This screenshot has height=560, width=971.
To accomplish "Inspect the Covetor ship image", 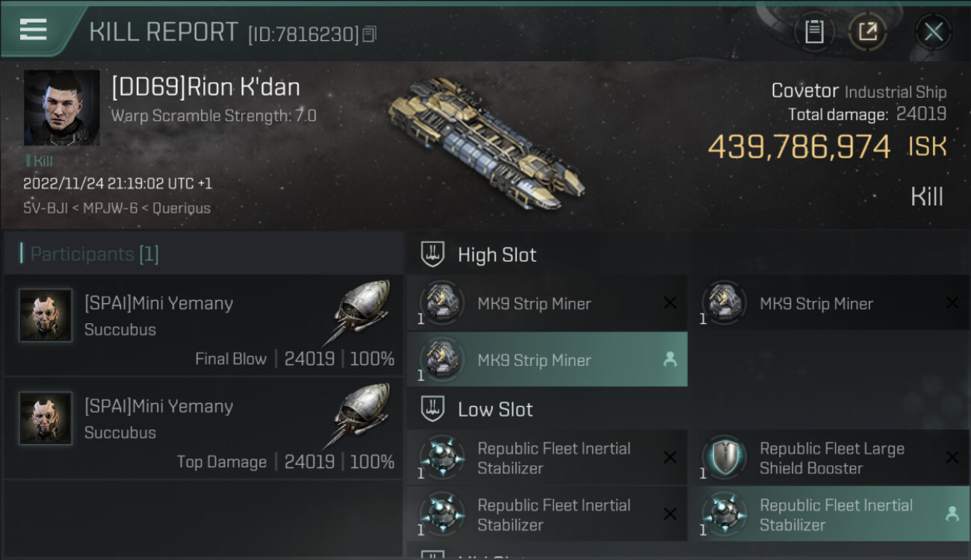I will pos(485,142).
